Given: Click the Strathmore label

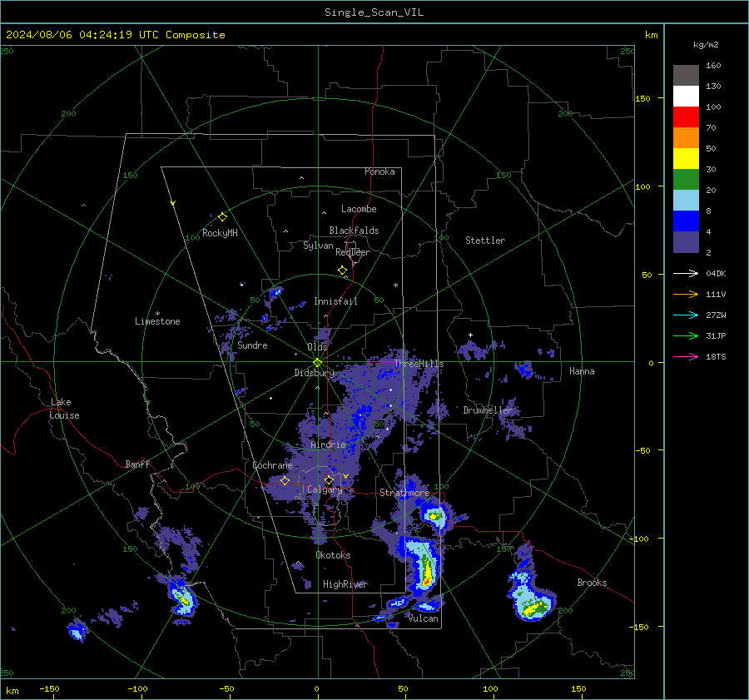Looking at the screenshot, I should pos(404,493).
